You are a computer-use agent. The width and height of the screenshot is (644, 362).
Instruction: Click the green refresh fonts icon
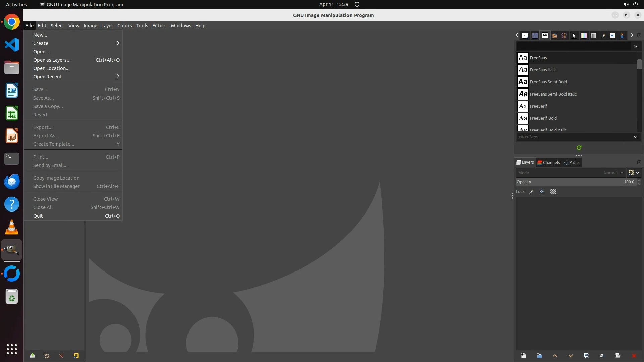tap(579, 148)
